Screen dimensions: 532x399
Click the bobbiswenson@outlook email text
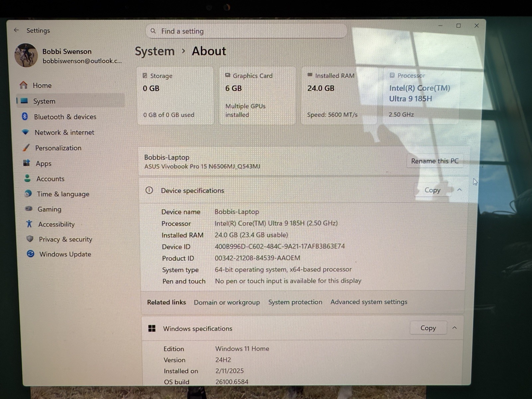coord(82,61)
